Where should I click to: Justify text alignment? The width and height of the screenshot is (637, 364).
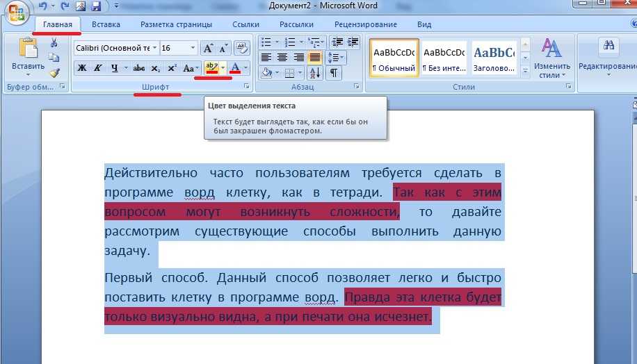(x=315, y=58)
